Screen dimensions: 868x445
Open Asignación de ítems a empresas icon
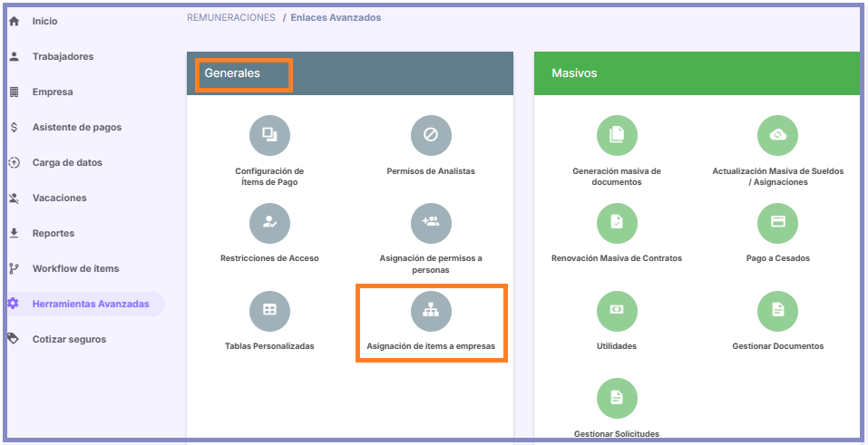click(x=431, y=311)
